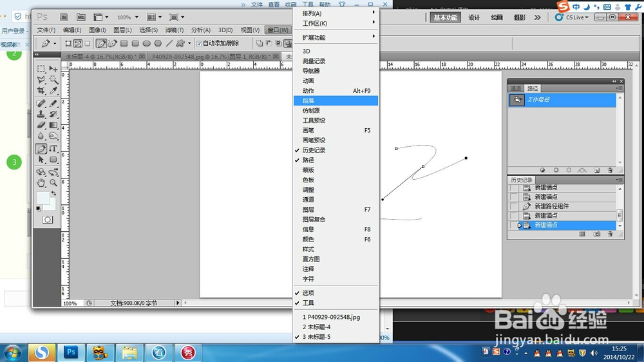Open the 历史记录 panel options menu
Screen dimensions: 644x362
[620, 180]
